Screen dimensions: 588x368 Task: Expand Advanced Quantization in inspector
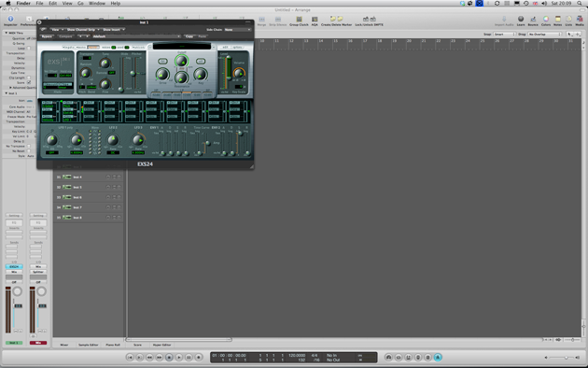point(10,88)
